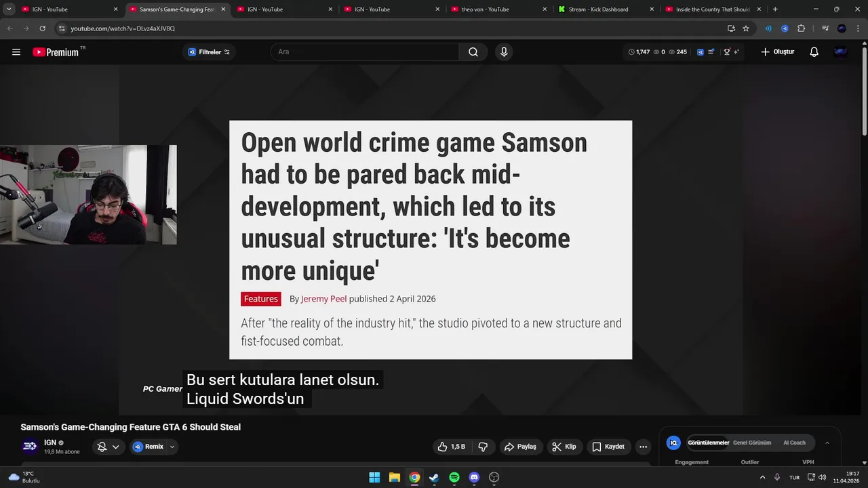Screen dimensions: 868x488
Task: Open Steam from the taskbar
Action: pos(434,477)
